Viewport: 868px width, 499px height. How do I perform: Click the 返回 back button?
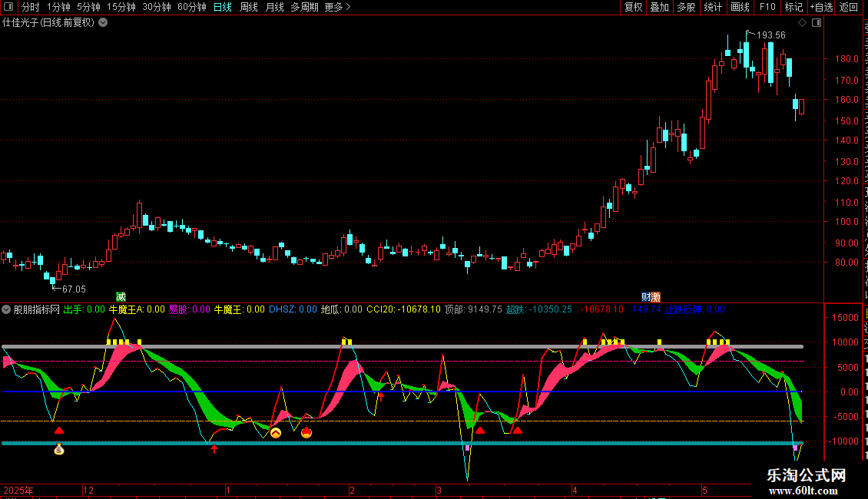coord(849,7)
